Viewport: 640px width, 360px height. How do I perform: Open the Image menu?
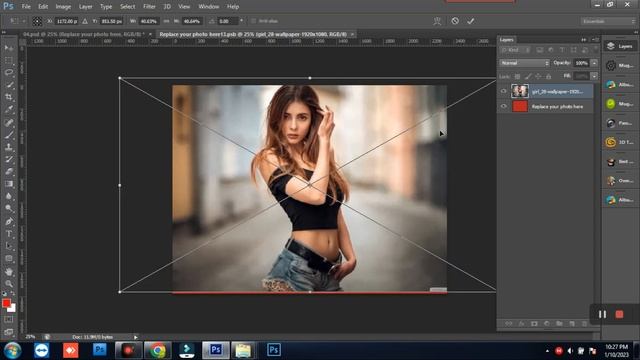click(x=63, y=7)
